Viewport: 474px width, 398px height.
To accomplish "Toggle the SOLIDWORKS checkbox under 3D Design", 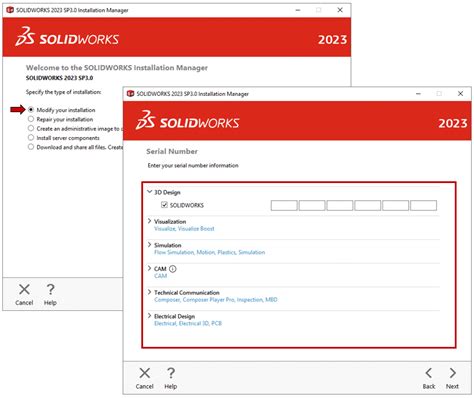I will [x=164, y=205].
